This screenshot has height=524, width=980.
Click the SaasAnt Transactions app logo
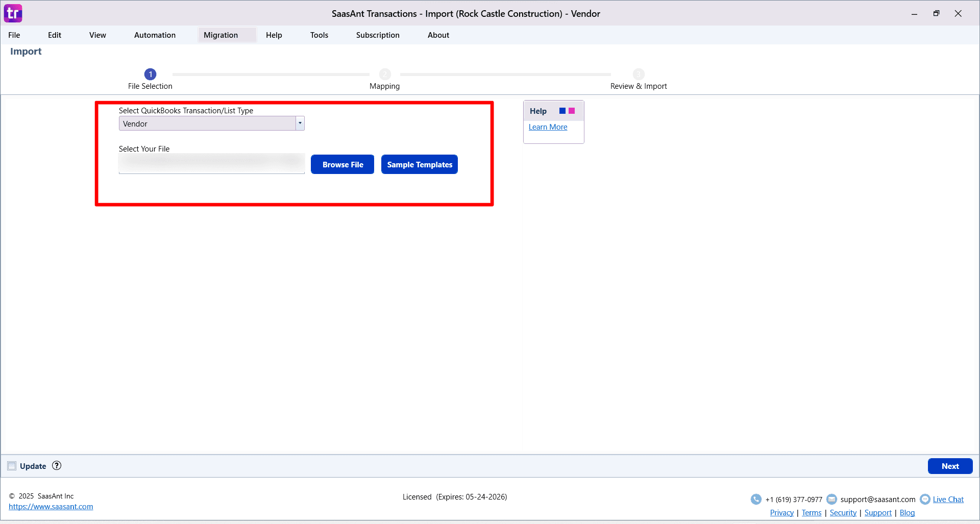13,13
